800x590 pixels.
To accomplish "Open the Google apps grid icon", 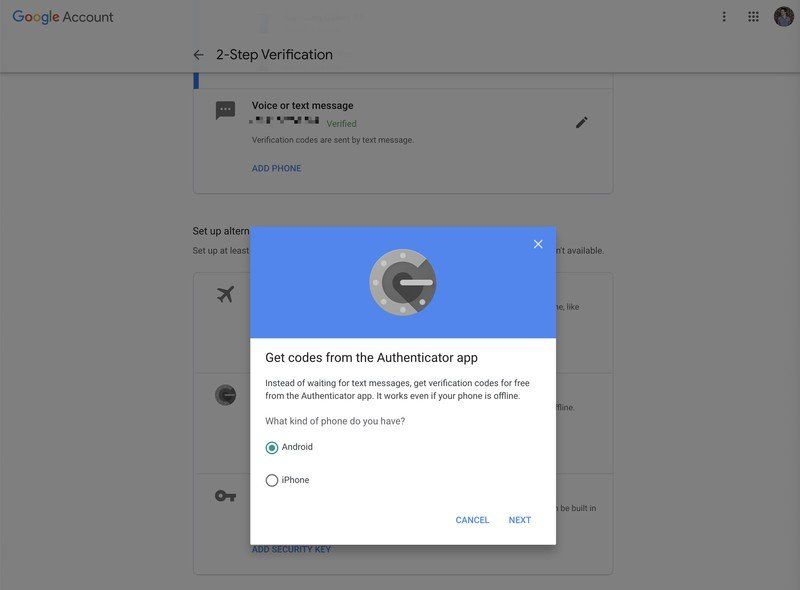I will [752, 16].
